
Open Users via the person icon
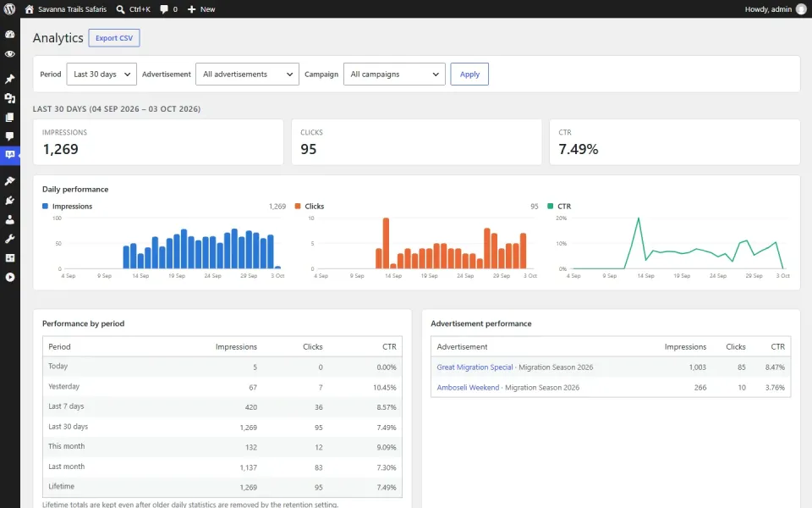click(10, 219)
